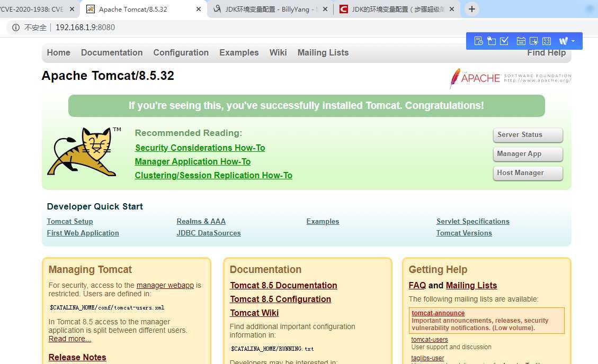The image size is (598, 364).
Task: Close the CVE-2020-1938 tab
Action: click(x=72, y=9)
